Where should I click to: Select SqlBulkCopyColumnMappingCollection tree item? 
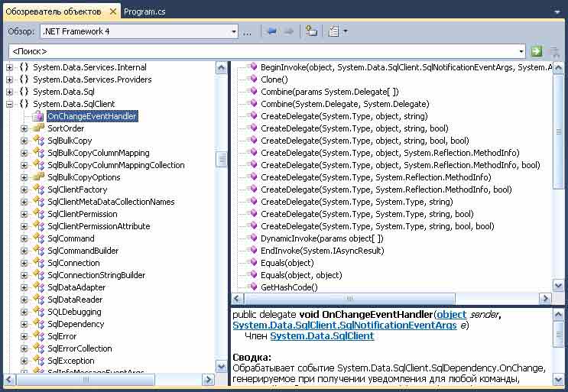[116, 165]
